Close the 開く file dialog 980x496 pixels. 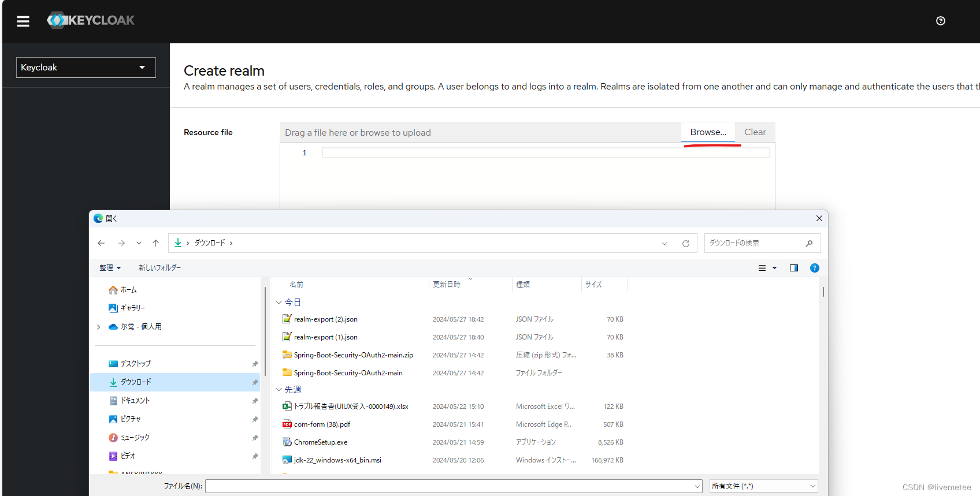819,218
